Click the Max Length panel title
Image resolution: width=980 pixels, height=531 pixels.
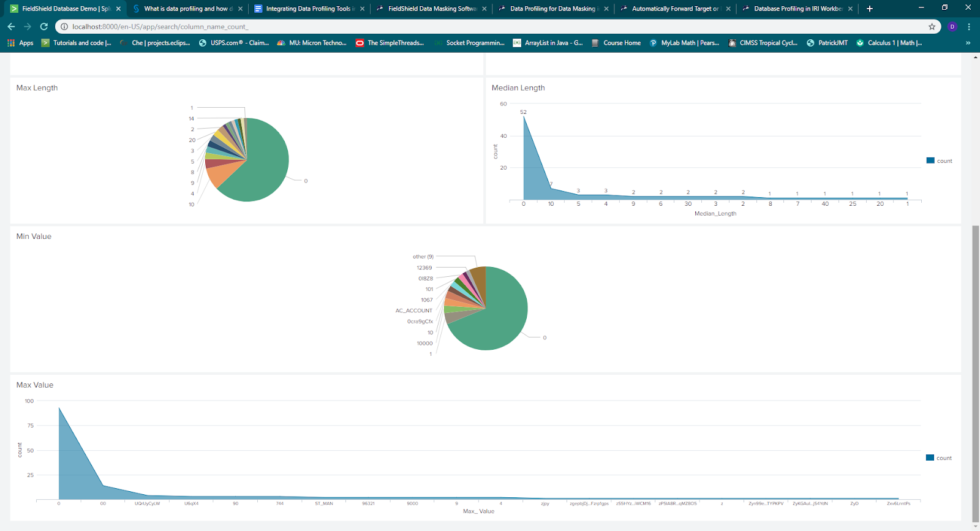click(37, 88)
